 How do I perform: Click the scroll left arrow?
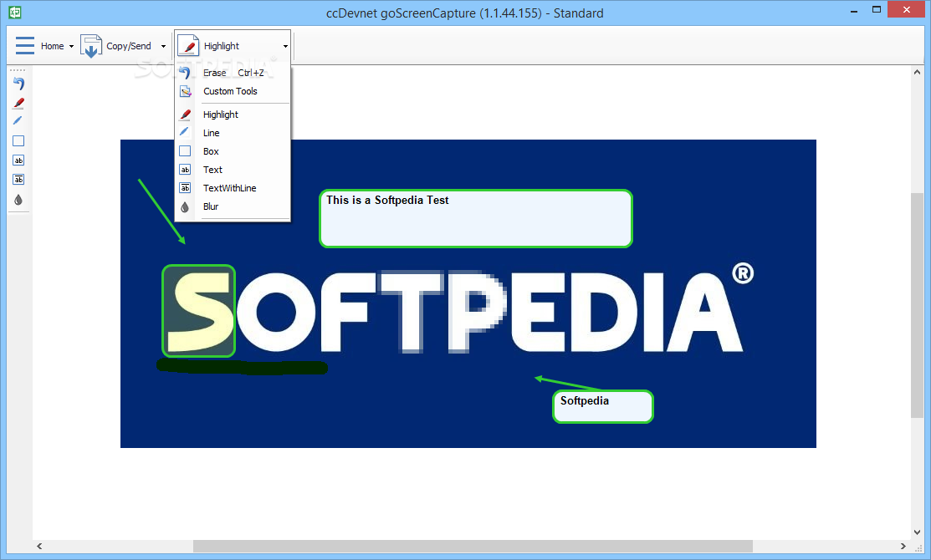[x=39, y=546]
